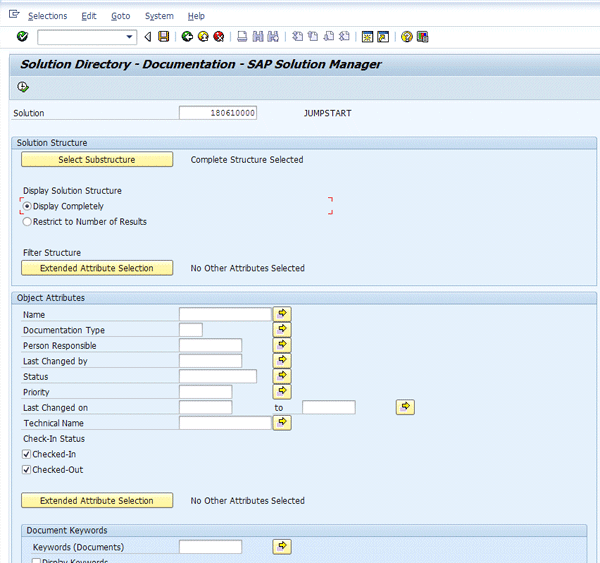Open multiple selection arrow for Status
This screenshot has height=563, width=600.
[x=283, y=376]
